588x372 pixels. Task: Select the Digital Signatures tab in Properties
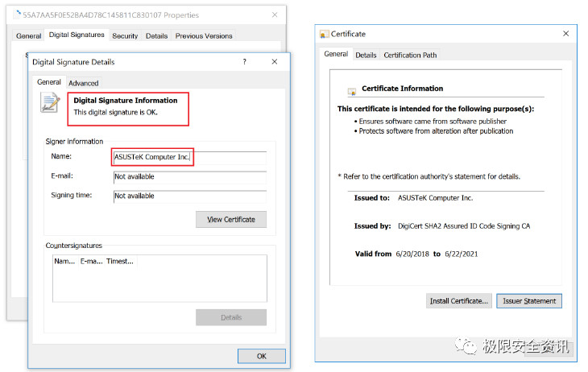[77, 35]
